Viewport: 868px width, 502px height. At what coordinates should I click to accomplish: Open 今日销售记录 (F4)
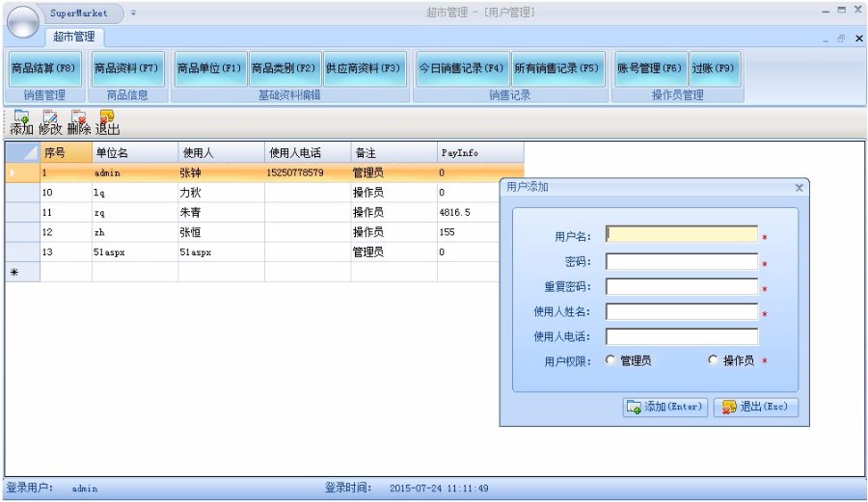click(462, 68)
